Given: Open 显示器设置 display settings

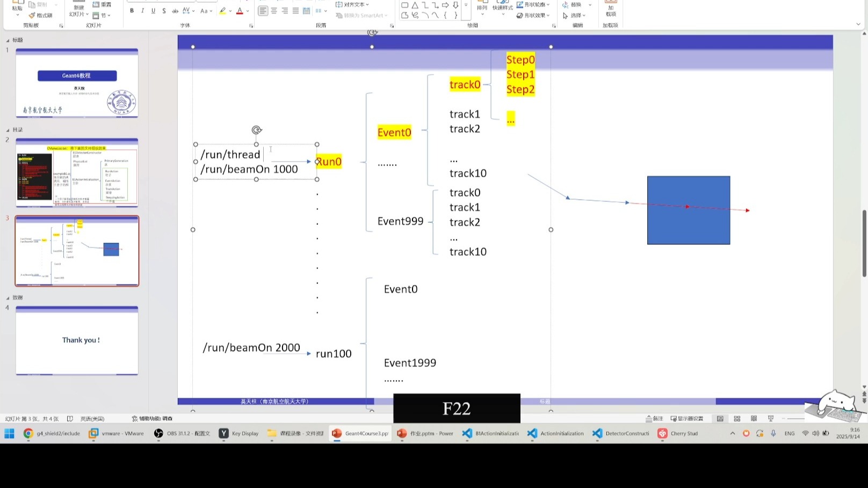Looking at the screenshot, I should coord(687,419).
